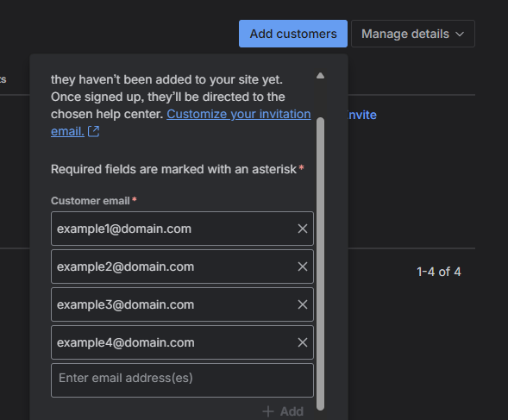Click the Add customers button
Viewport: 508px width, 420px height.
pos(293,34)
